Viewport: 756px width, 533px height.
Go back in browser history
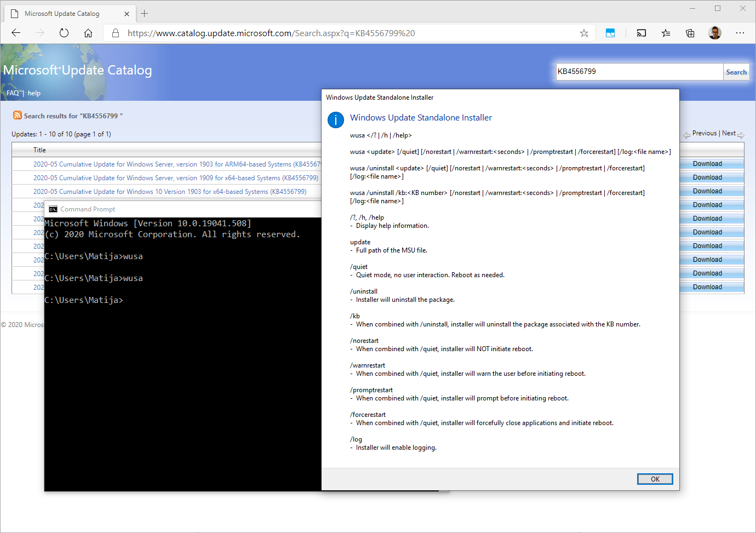(x=16, y=33)
